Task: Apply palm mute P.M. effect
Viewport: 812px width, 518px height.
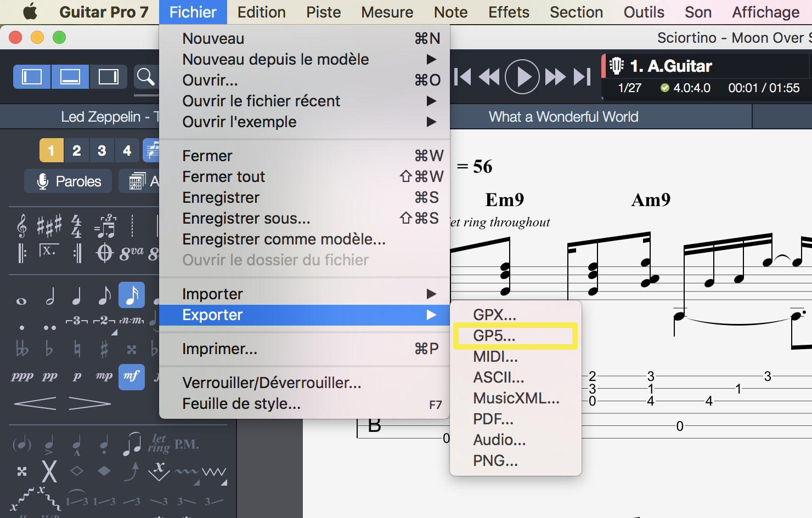Action: click(x=187, y=444)
